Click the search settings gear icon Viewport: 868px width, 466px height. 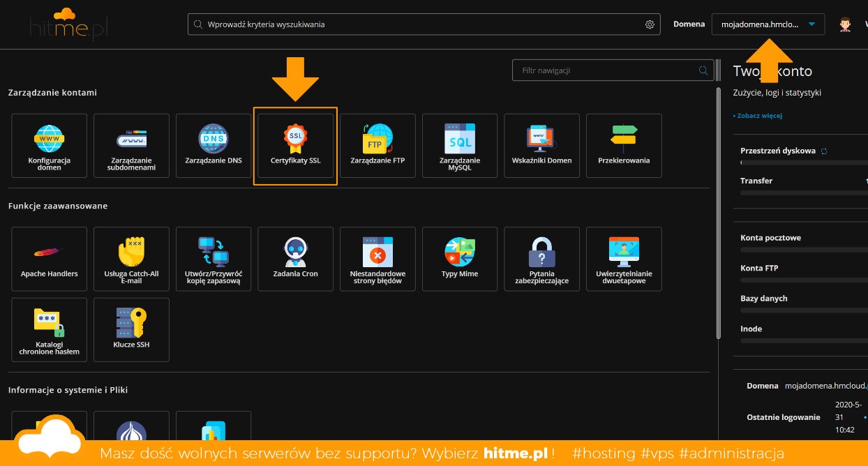coord(650,24)
